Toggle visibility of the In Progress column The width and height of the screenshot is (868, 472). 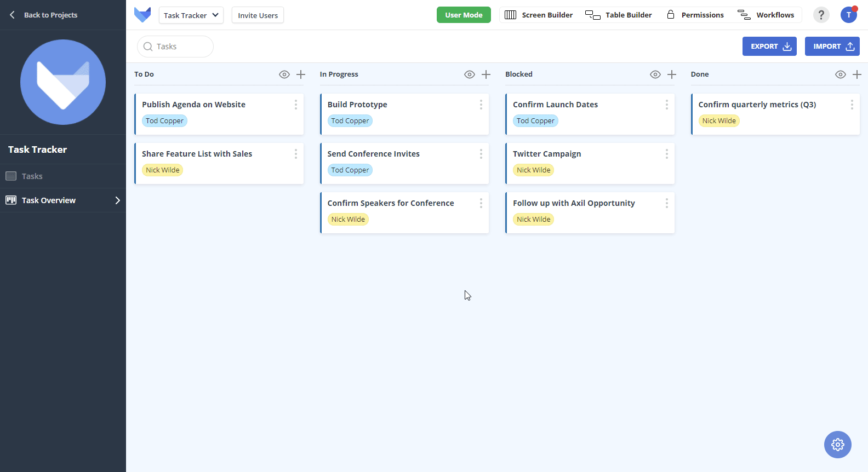[470, 74]
